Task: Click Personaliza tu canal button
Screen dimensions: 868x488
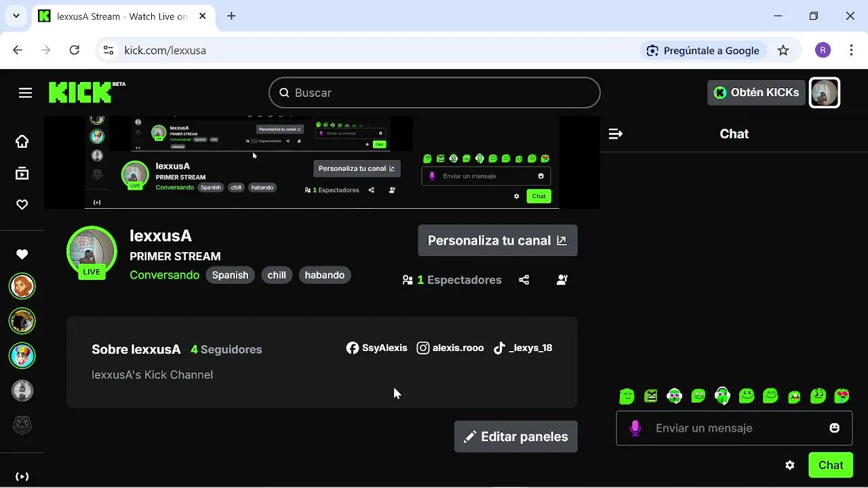Action: [498, 241]
